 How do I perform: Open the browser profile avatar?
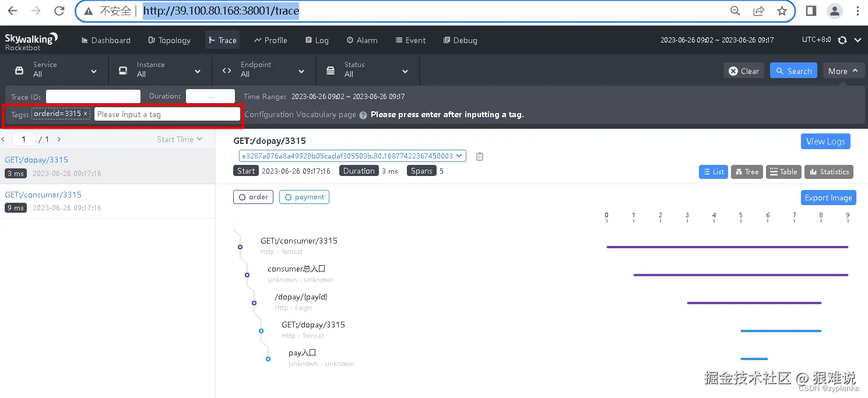pyautogui.click(x=835, y=11)
